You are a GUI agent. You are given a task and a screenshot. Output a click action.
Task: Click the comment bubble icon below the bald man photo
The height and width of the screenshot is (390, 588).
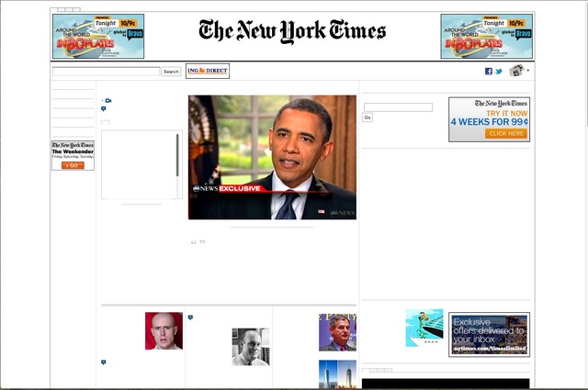coord(104,362)
